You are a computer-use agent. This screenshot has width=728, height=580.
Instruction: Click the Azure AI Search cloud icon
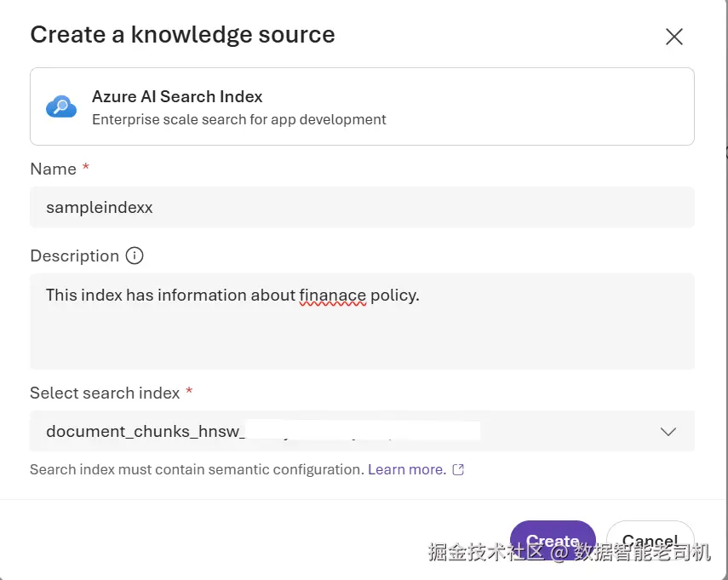click(61, 106)
